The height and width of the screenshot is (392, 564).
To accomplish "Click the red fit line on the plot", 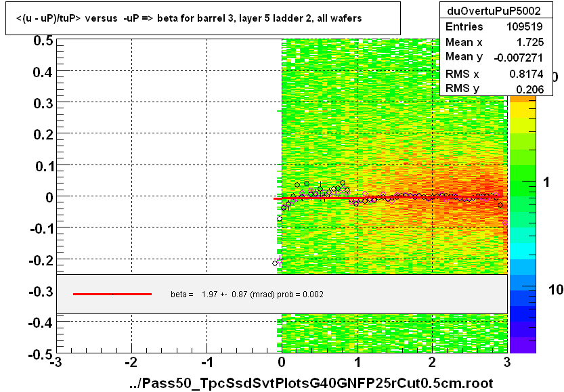I will [x=388, y=198].
